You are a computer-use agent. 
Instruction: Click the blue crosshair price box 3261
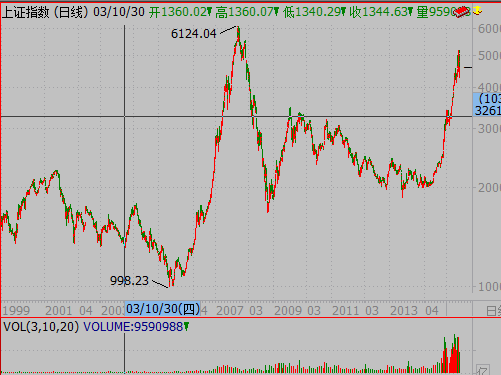[487, 105]
